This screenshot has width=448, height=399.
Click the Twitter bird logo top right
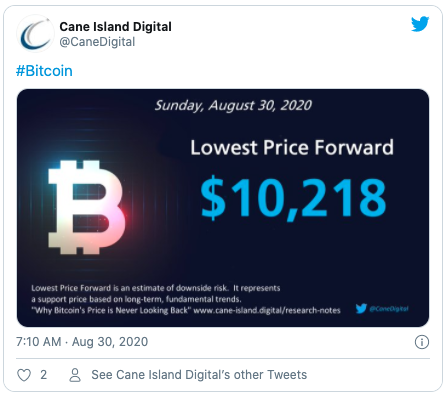(420, 24)
